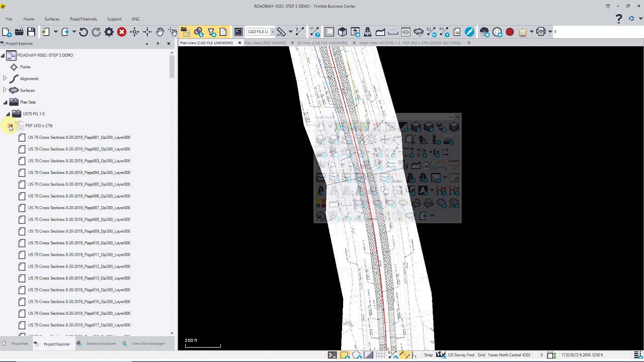
Task: Open the Road/Channels ribbon tab
Action: (84, 19)
